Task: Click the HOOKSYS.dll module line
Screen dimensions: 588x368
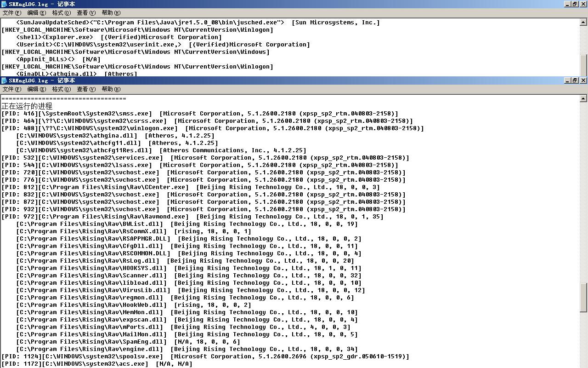Action: (x=189, y=268)
